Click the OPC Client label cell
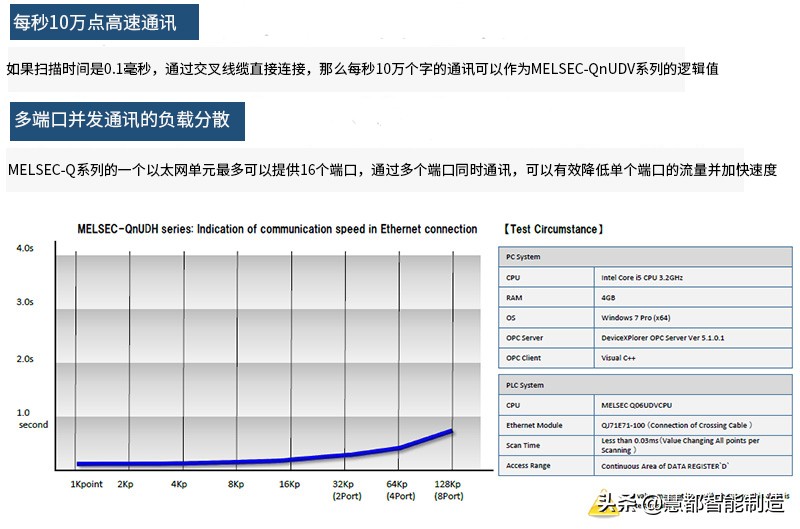Viewport: 800px width, 529px height. click(546, 358)
